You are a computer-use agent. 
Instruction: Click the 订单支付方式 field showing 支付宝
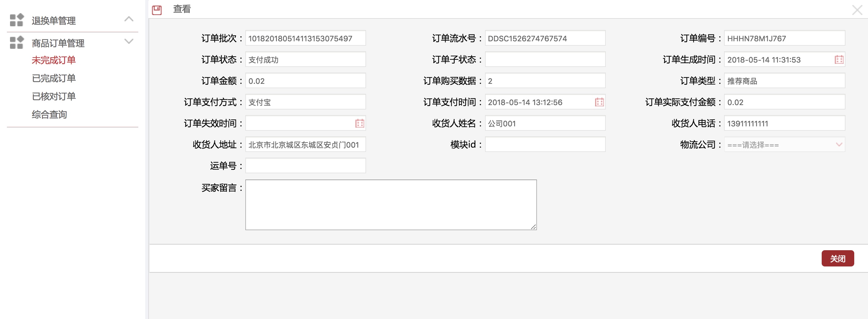coord(305,102)
